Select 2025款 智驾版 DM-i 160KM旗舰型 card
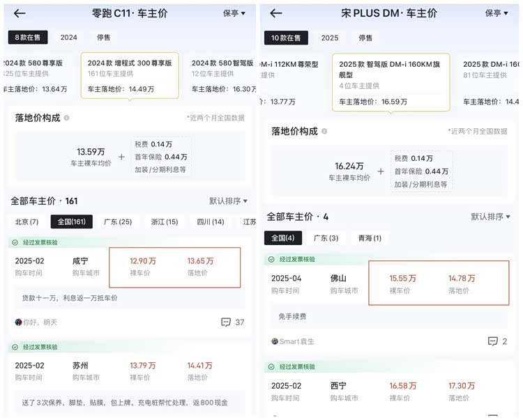Image resolution: width=523 pixels, height=420 pixels. click(x=392, y=81)
